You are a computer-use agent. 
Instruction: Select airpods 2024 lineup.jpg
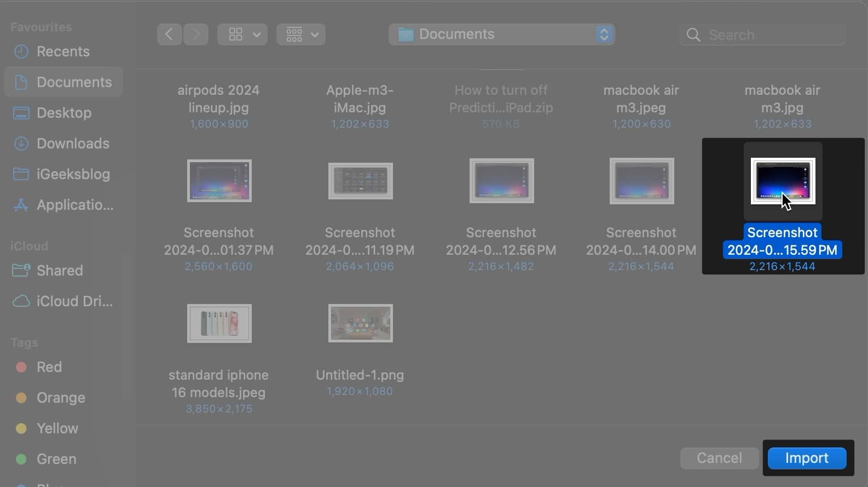tap(218, 99)
